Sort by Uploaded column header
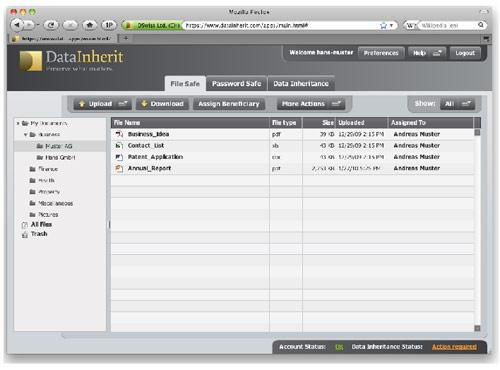 362,123
